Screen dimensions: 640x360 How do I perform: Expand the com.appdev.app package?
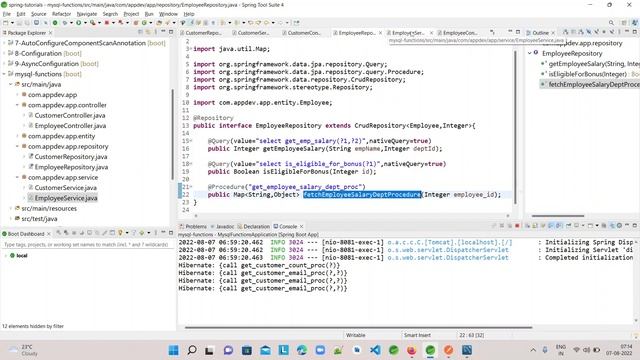18,95
